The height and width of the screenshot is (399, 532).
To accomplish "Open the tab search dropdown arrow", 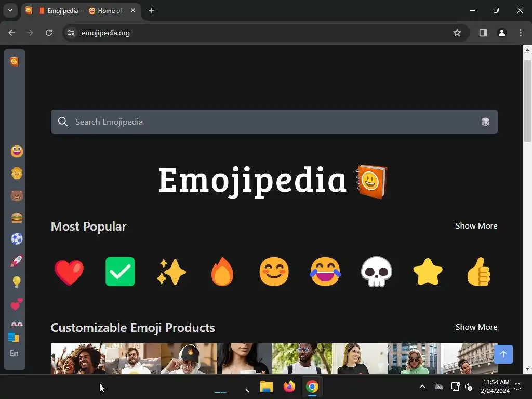I will click(10, 10).
